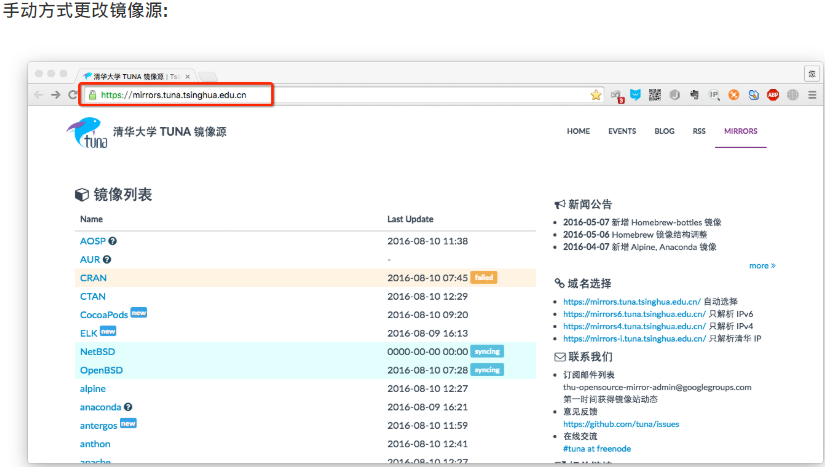Click the syncing badge on OpenBSD row
Screen dimensions: 825x467
[x=487, y=370]
